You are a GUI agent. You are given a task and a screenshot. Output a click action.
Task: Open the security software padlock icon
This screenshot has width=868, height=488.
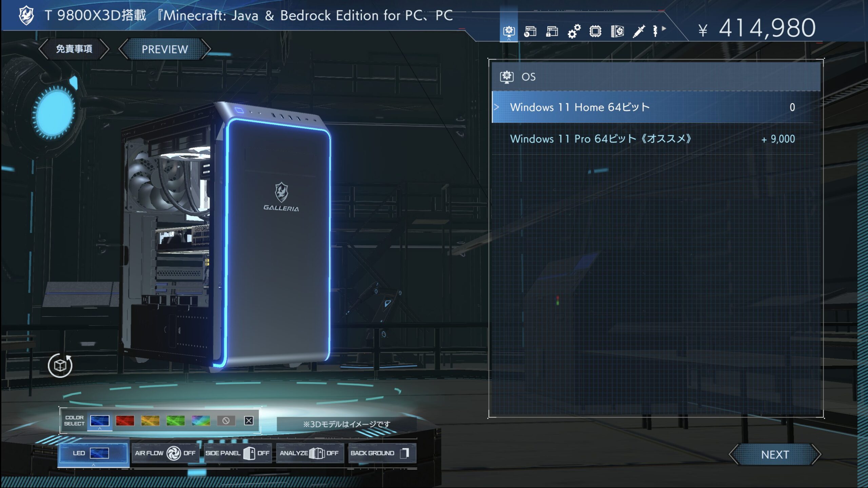pos(552,32)
